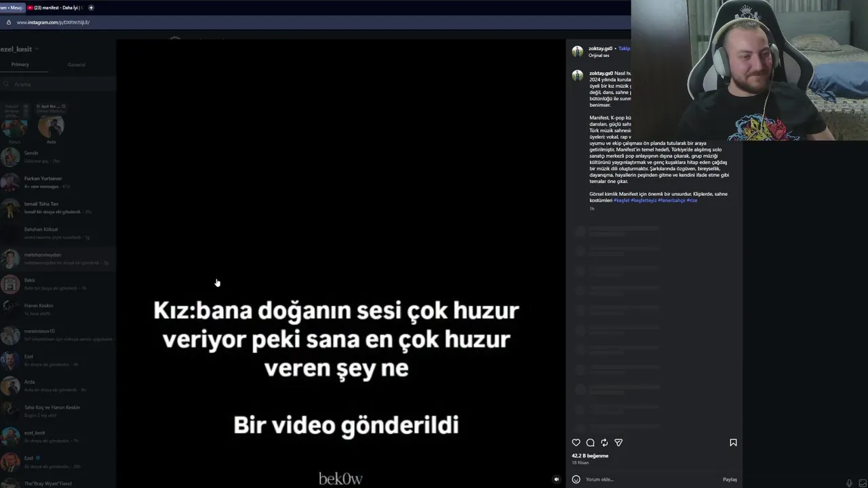Open the #rize hashtag

click(692, 201)
